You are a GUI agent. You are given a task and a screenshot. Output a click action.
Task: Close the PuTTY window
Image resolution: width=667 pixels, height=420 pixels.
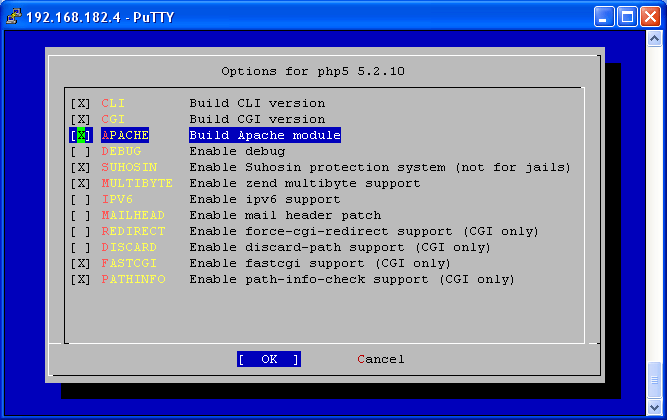tap(650, 17)
